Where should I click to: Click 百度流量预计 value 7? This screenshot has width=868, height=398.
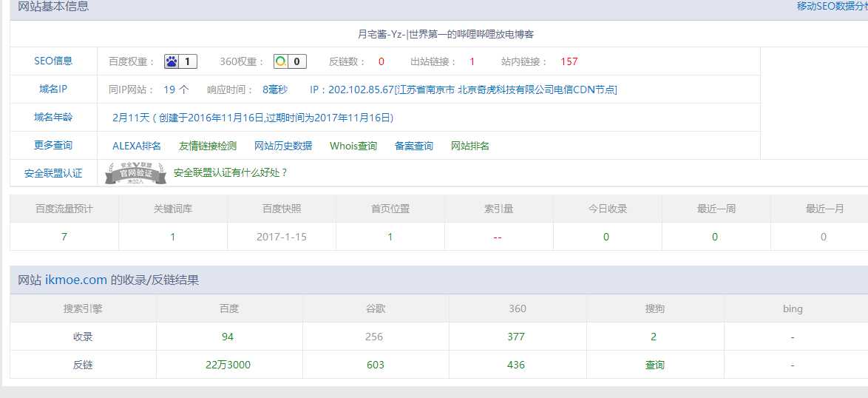pos(64,237)
